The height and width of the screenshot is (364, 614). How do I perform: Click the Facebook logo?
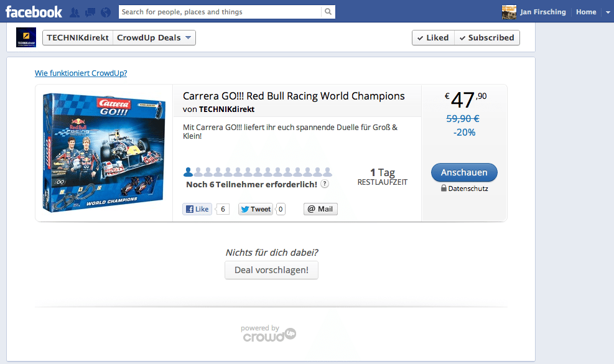pyautogui.click(x=34, y=12)
